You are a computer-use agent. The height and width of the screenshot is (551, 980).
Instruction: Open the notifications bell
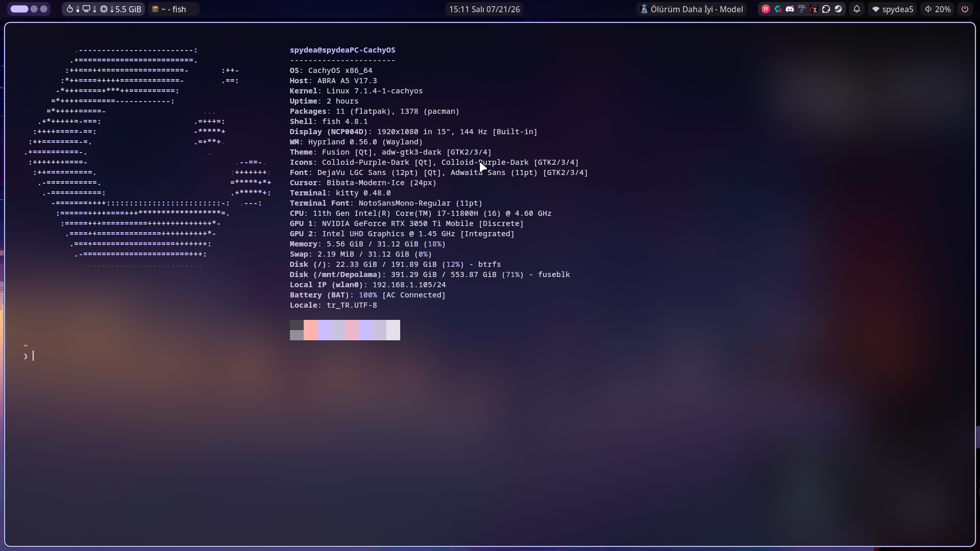(856, 9)
